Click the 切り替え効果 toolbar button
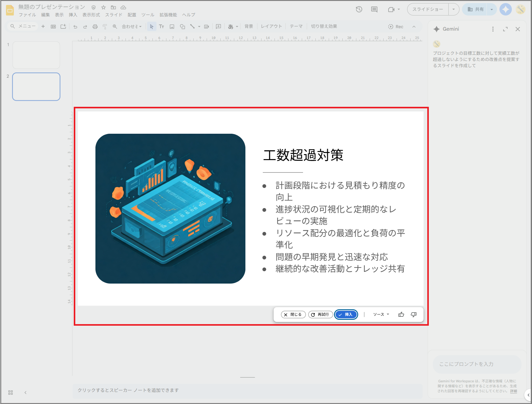532x404 pixels. (324, 27)
